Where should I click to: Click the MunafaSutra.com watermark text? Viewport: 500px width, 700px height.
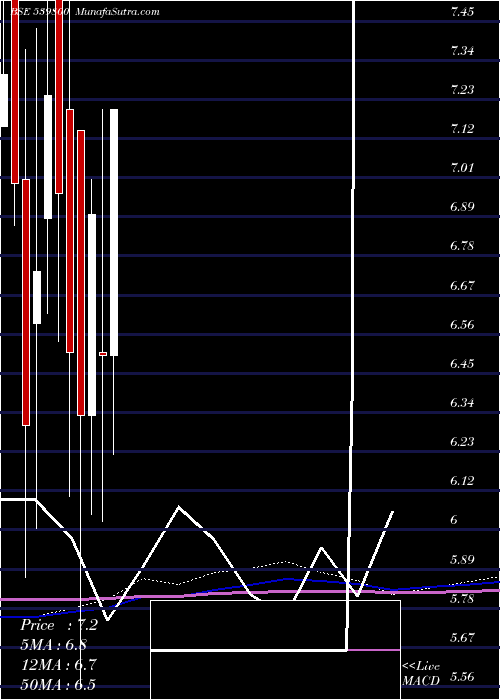(117, 12)
